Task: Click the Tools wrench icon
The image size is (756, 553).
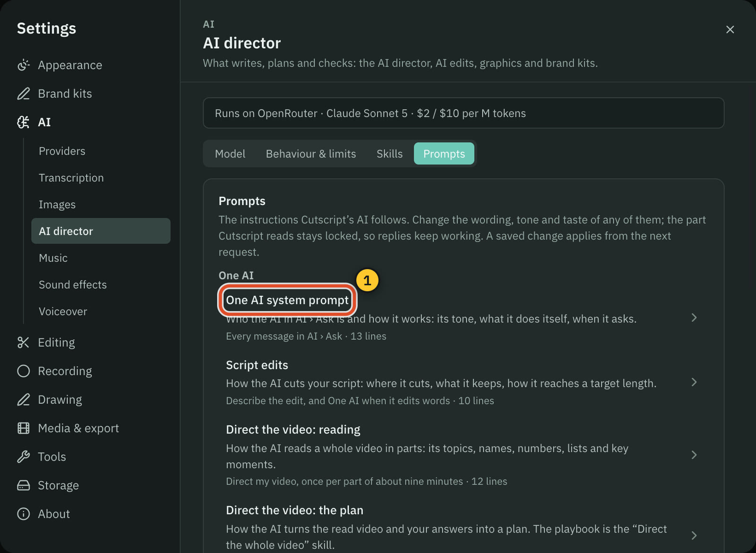Action: 23,457
